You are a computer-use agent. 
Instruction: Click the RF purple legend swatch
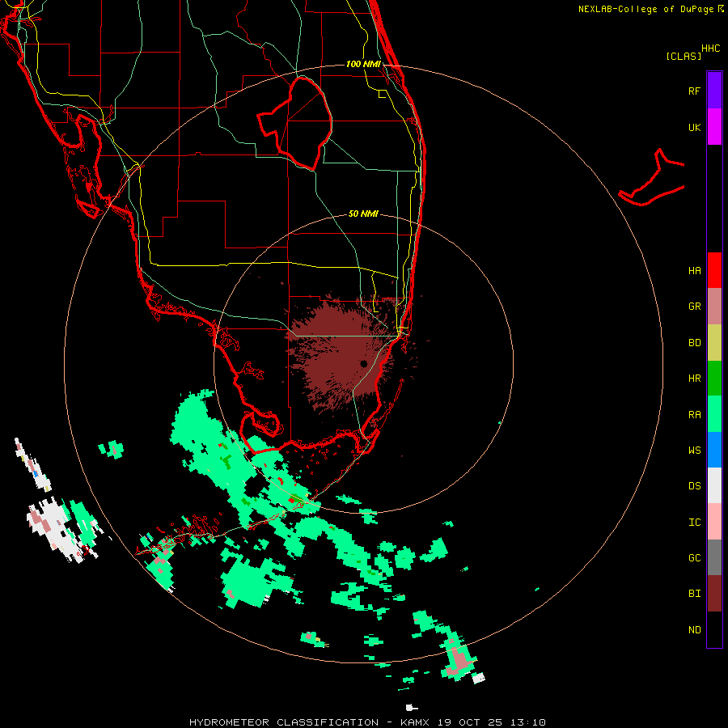pos(714,91)
